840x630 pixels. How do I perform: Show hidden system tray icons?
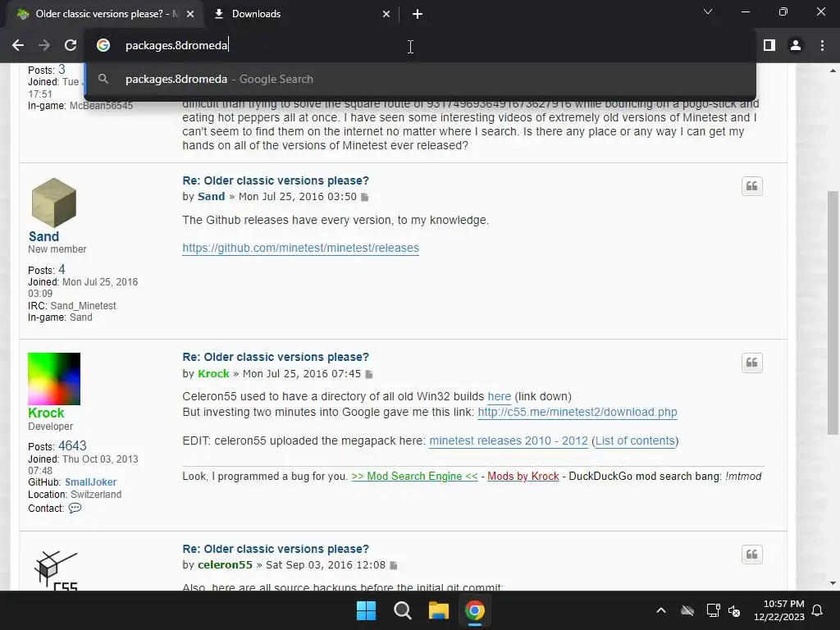(661, 610)
